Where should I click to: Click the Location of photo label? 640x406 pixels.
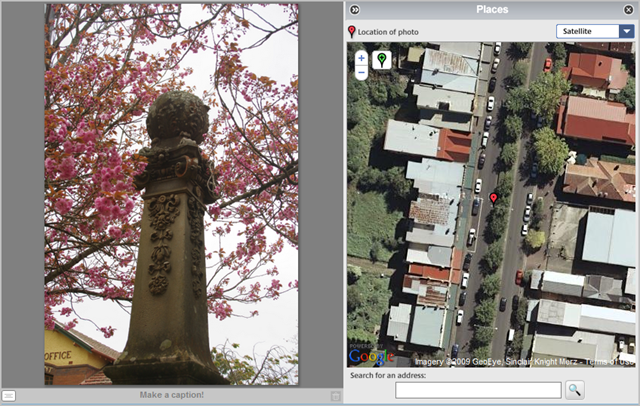tap(388, 32)
